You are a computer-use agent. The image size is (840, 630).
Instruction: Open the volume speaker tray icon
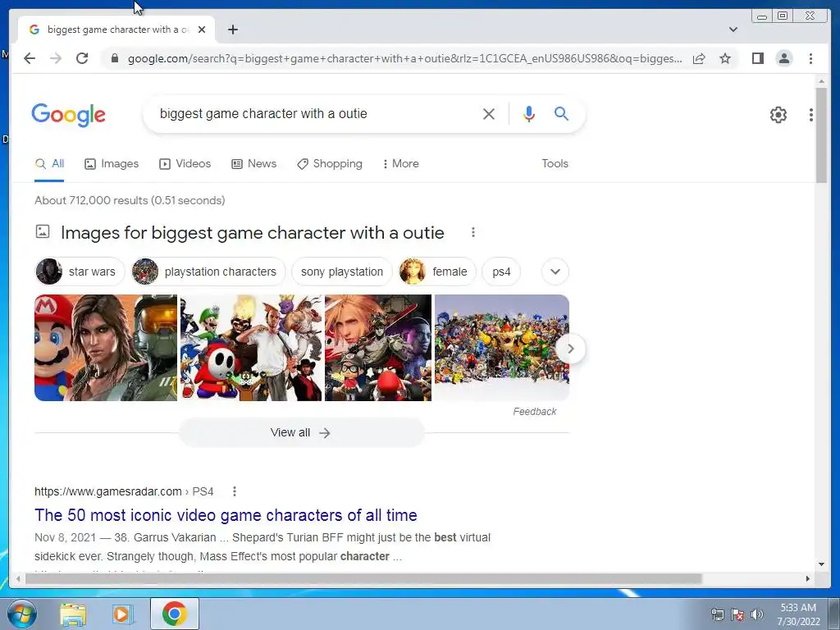[x=757, y=614]
